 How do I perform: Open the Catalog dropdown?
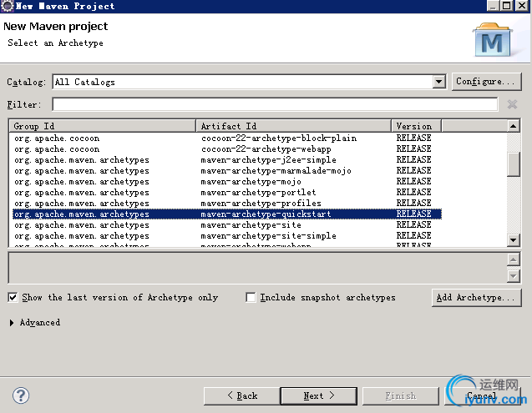pyautogui.click(x=439, y=82)
